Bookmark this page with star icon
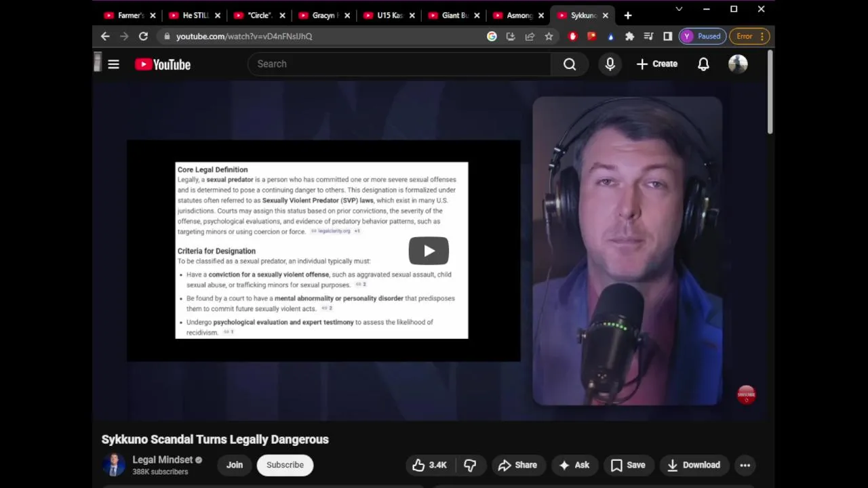This screenshot has width=868, height=488. click(x=549, y=37)
